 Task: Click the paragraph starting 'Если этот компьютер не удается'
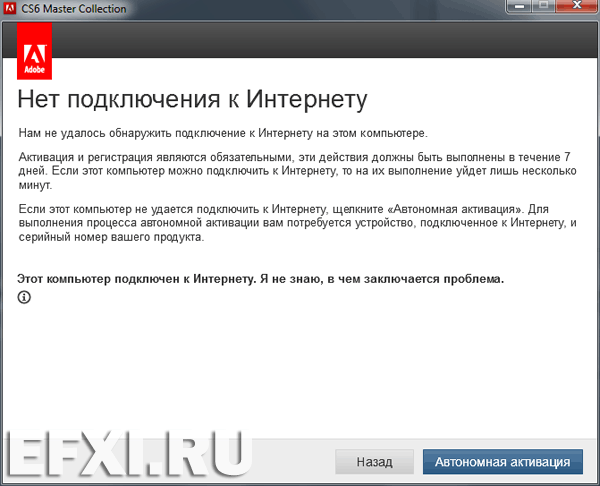coord(297,223)
